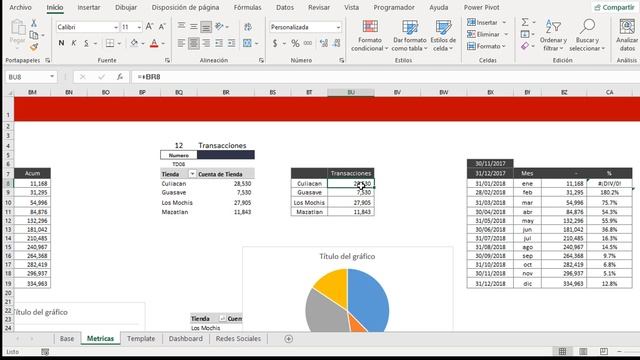Expand the Name Box dropdown arrow
Screen dimensions: 640x360
[52, 77]
